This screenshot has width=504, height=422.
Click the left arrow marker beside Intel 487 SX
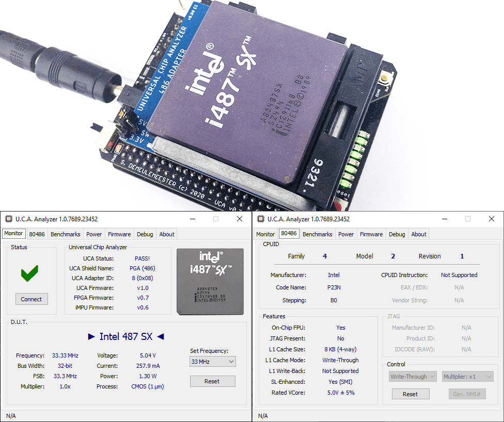(x=91, y=336)
